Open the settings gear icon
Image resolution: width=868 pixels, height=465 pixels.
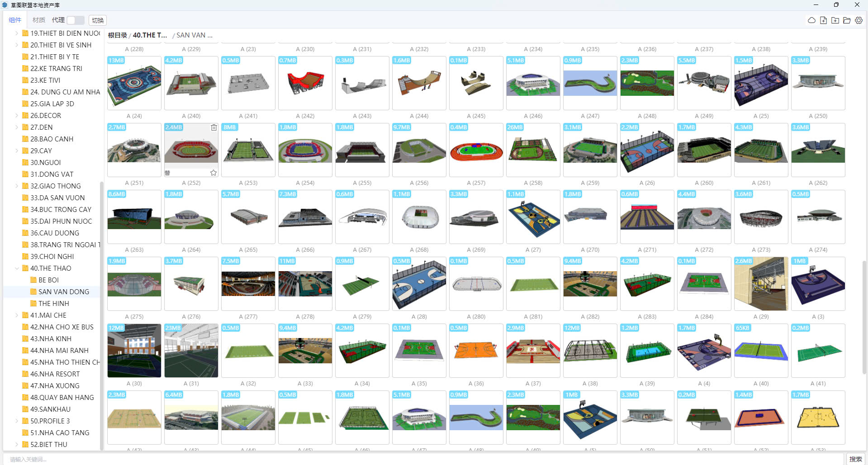(x=859, y=20)
